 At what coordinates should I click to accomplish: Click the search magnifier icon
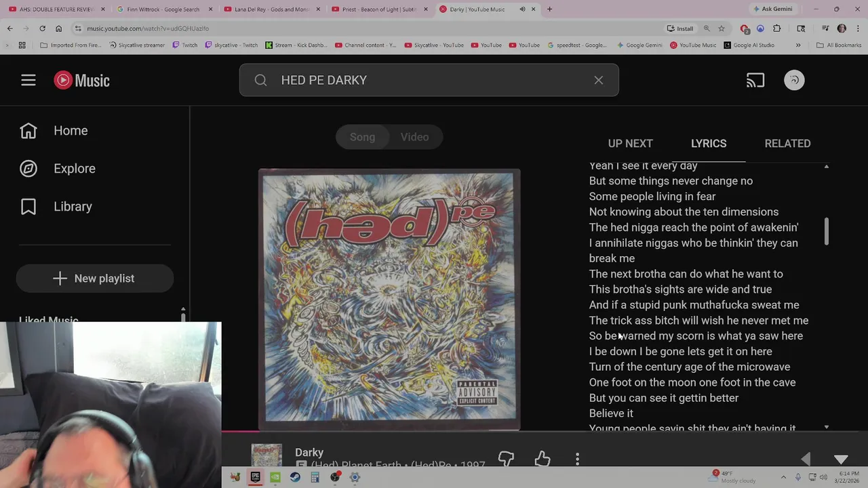260,80
